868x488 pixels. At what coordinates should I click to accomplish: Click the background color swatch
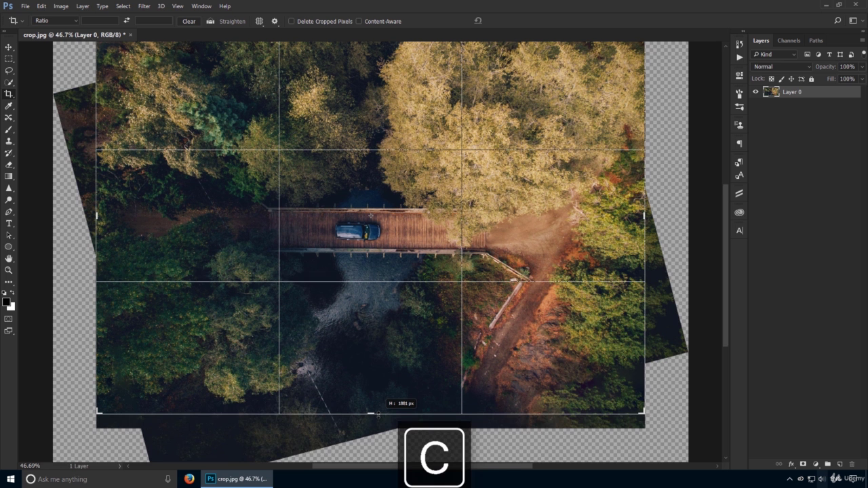click(11, 307)
